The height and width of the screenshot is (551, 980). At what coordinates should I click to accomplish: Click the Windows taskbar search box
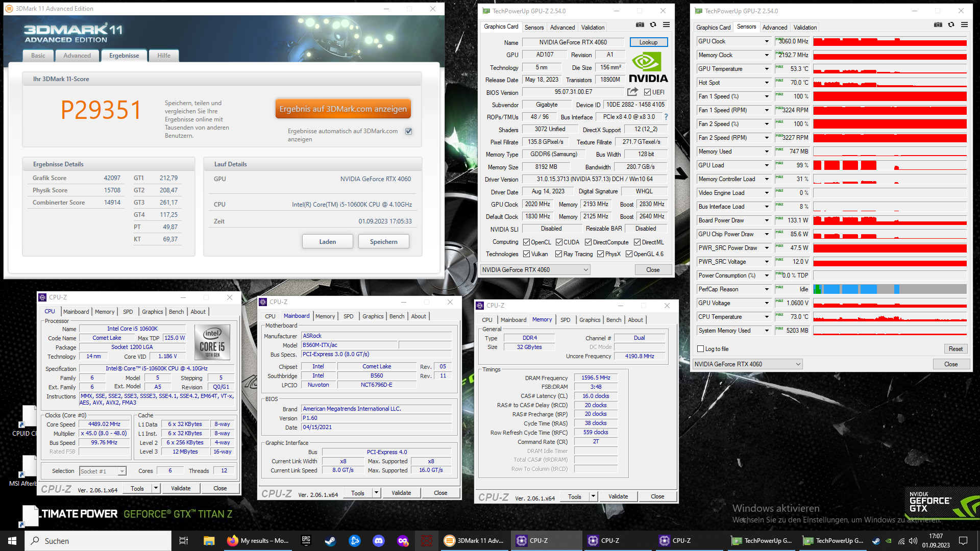(x=98, y=541)
